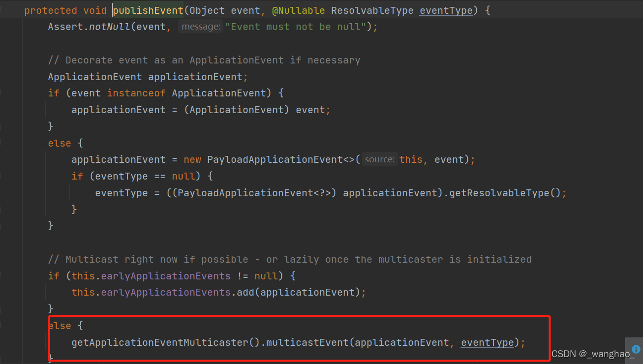The image size is (643, 364).
Task: Click '!= null' in earlyApplicationEvents condition
Action: pos(257,276)
